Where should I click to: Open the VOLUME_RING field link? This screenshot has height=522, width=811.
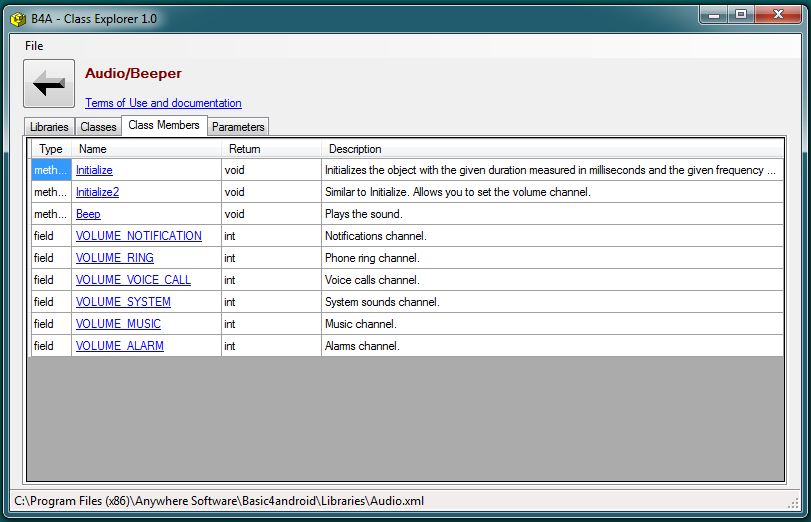[115, 258]
